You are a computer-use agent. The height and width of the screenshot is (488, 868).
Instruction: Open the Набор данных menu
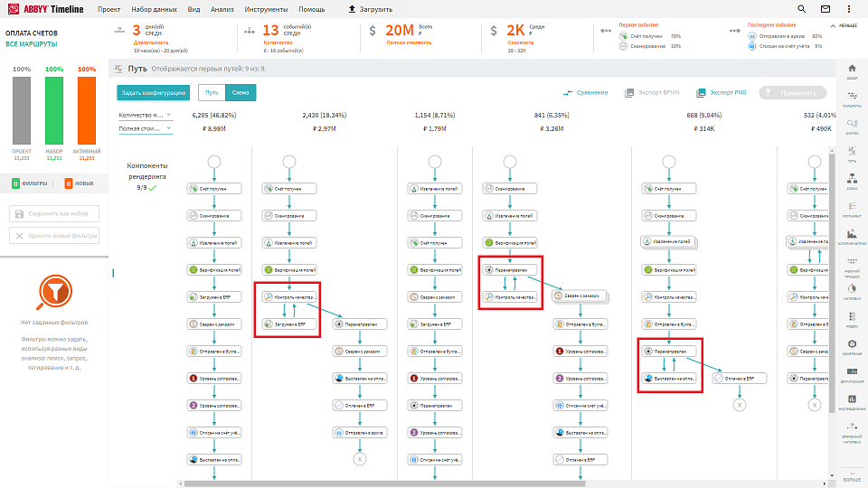(155, 9)
